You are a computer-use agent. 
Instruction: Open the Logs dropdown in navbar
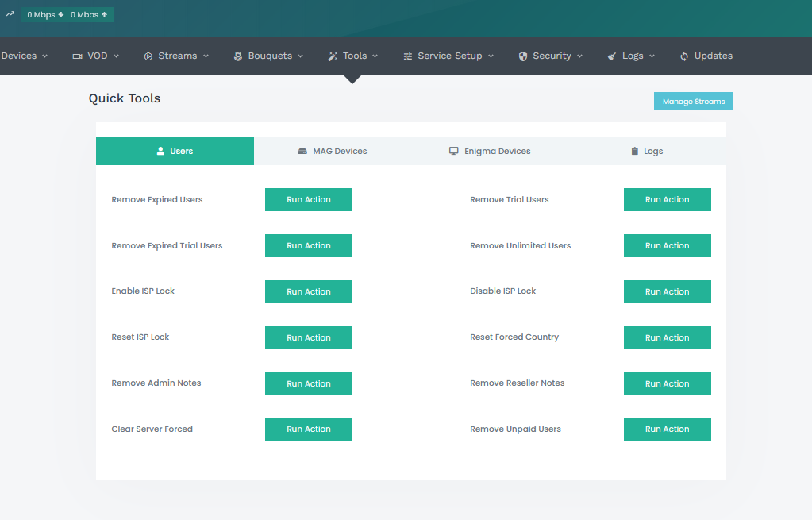tap(632, 56)
